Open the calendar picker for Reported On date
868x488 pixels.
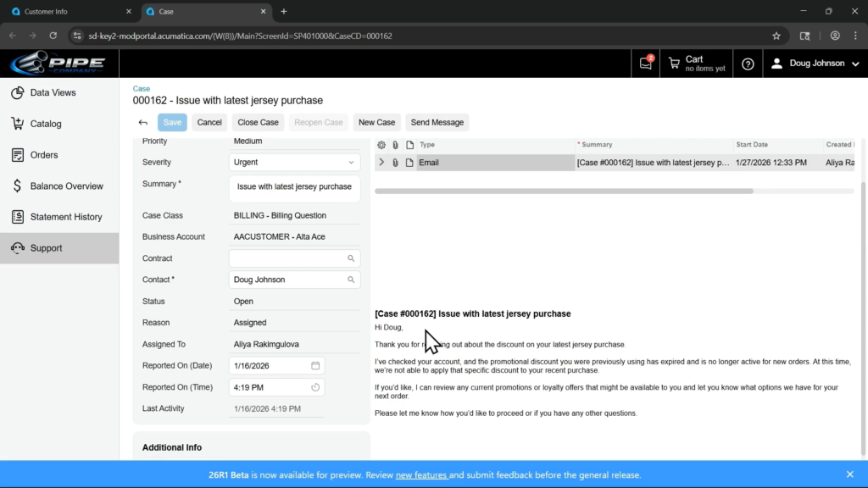point(315,366)
